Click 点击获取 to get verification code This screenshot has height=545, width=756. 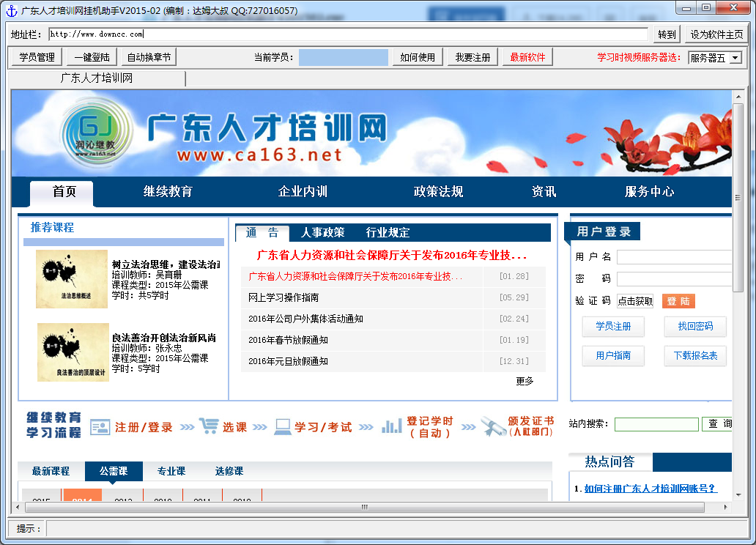[x=635, y=301]
